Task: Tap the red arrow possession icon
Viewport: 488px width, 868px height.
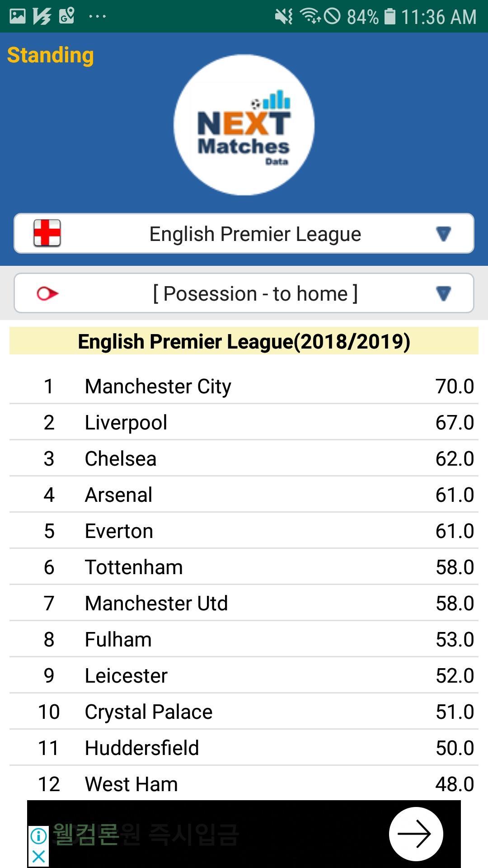Action: click(47, 294)
